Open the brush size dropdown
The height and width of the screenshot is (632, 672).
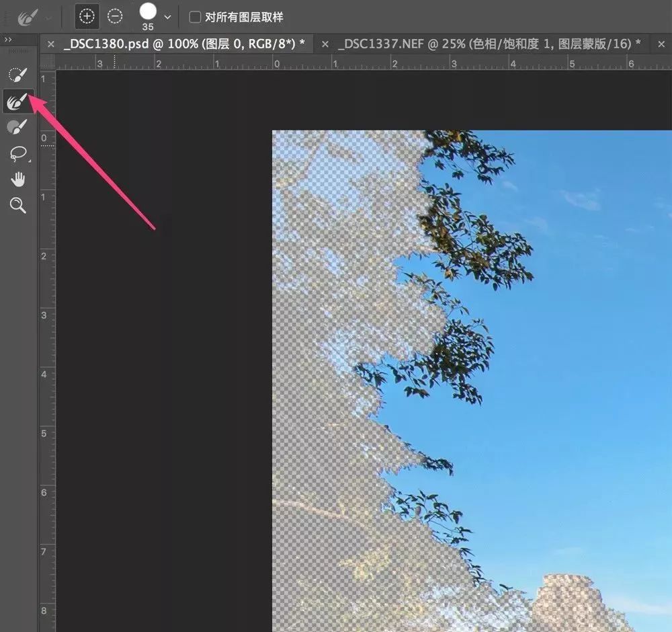(166, 17)
